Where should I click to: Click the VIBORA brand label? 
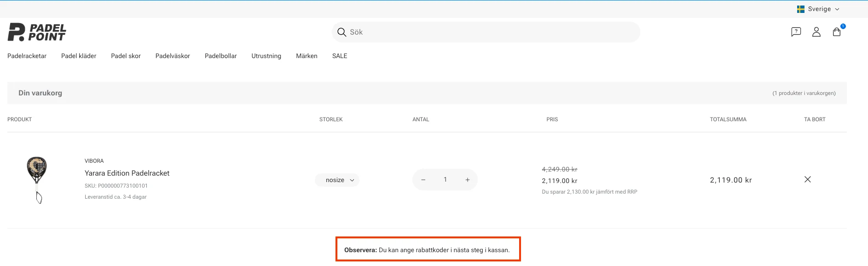[x=94, y=161]
